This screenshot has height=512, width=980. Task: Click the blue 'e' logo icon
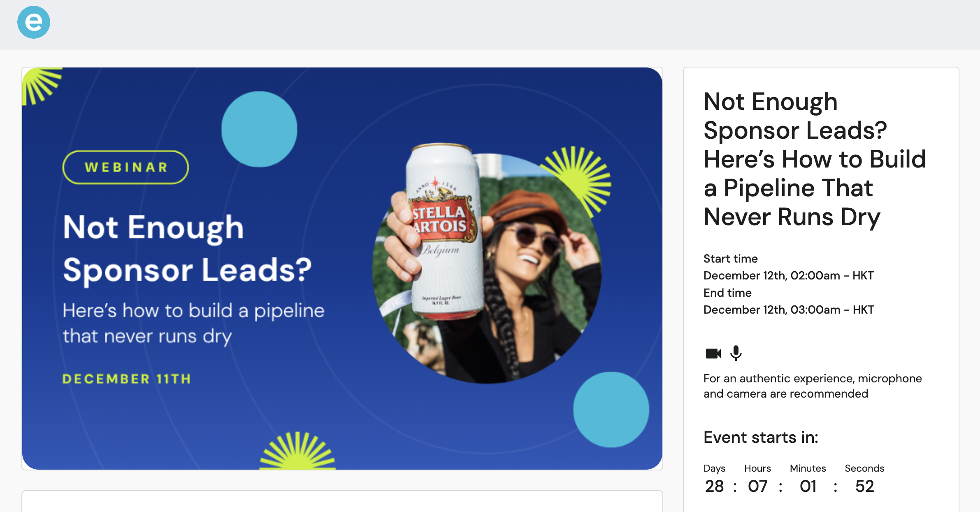tap(34, 22)
